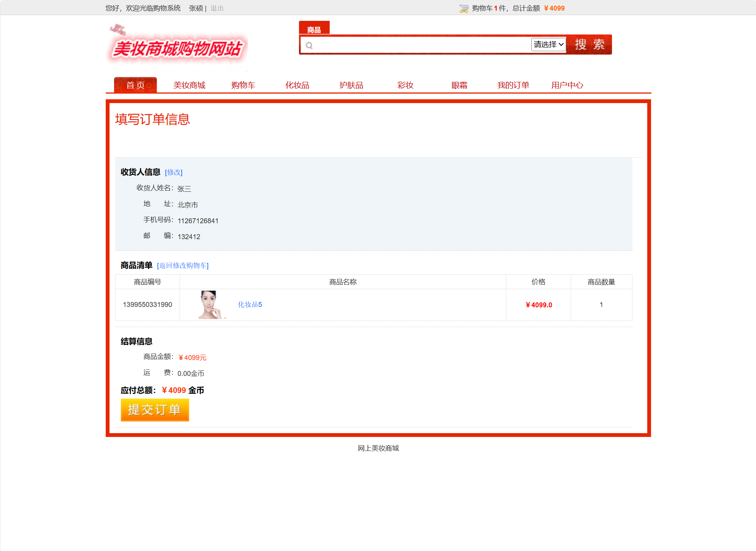The image size is (756, 551).
Task: Click [修改] to edit recipient information
Action: coord(174,172)
